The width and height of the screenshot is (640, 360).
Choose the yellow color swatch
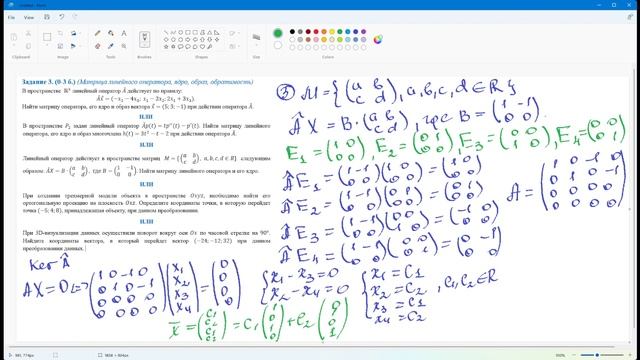[332, 31]
